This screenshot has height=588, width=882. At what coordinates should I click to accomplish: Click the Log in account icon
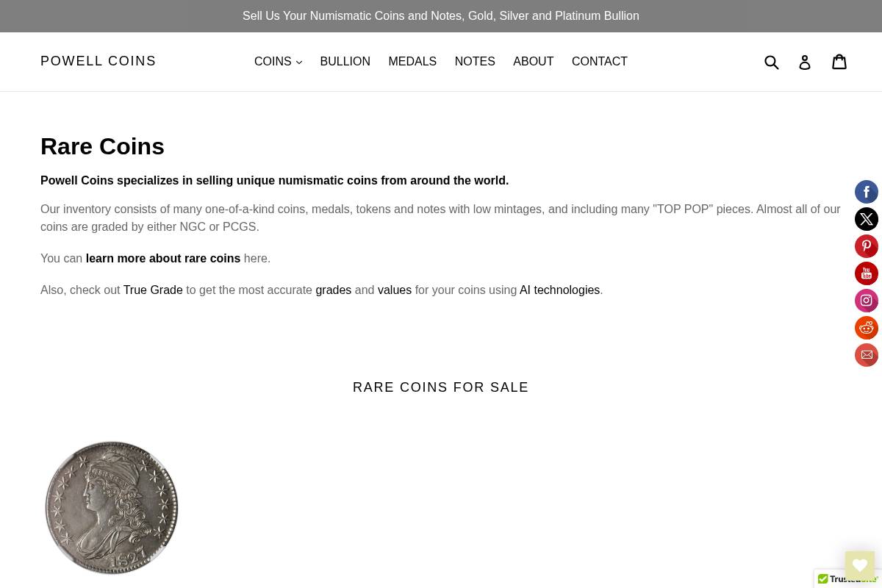tap(805, 62)
